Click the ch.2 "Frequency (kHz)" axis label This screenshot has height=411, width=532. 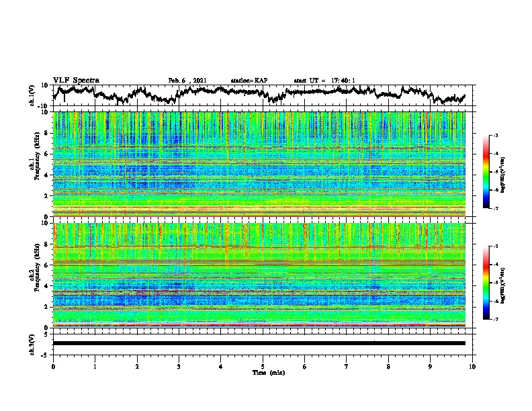pyautogui.click(x=37, y=267)
